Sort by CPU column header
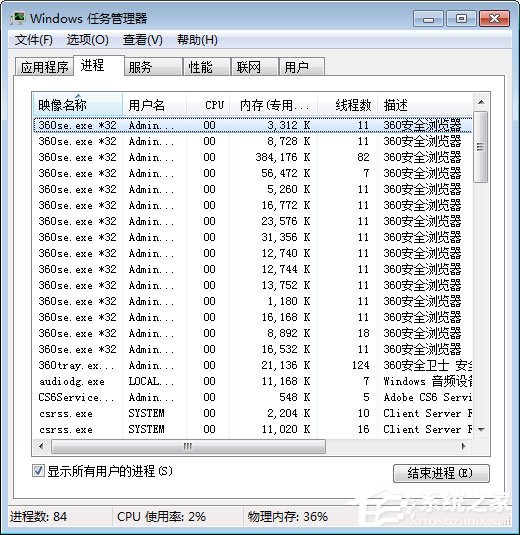This screenshot has height=535, width=520. 208,104
